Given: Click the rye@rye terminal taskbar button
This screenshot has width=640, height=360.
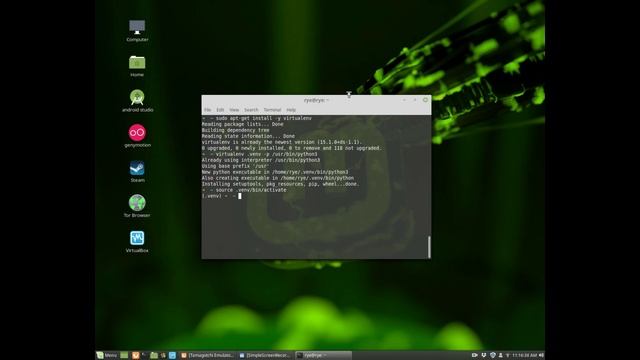Looking at the screenshot, I should 323,356.
